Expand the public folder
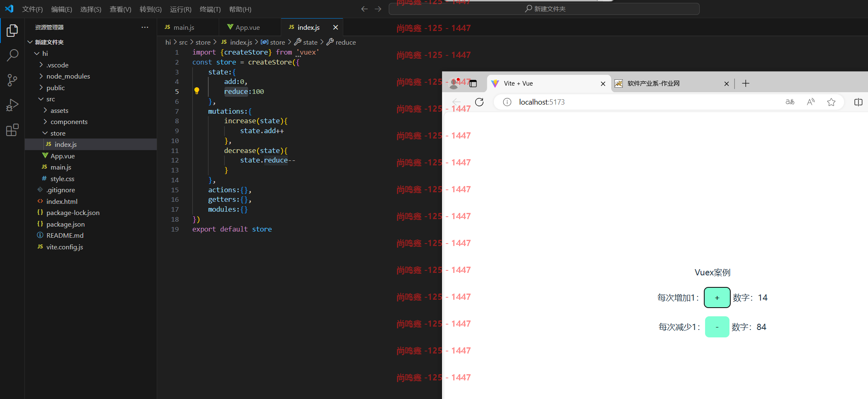Image resolution: width=868 pixels, height=399 pixels. (41, 88)
